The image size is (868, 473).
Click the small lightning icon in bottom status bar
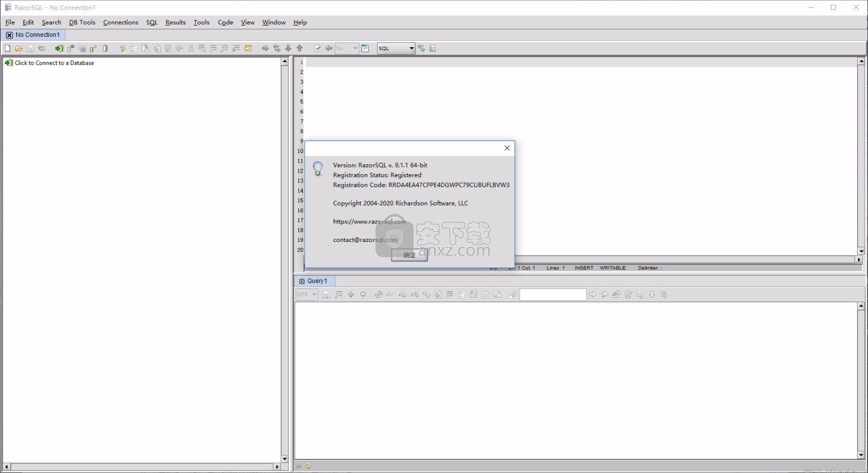(x=309, y=466)
